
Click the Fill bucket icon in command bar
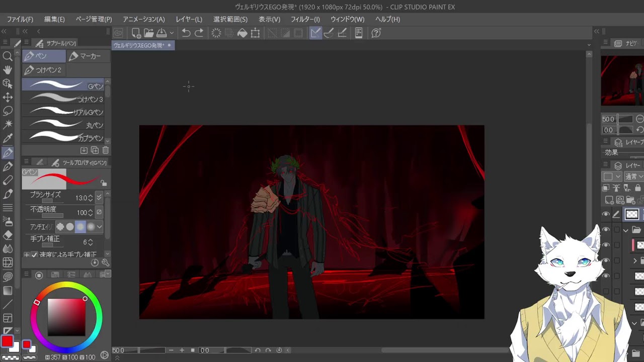[x=243, y=33]
